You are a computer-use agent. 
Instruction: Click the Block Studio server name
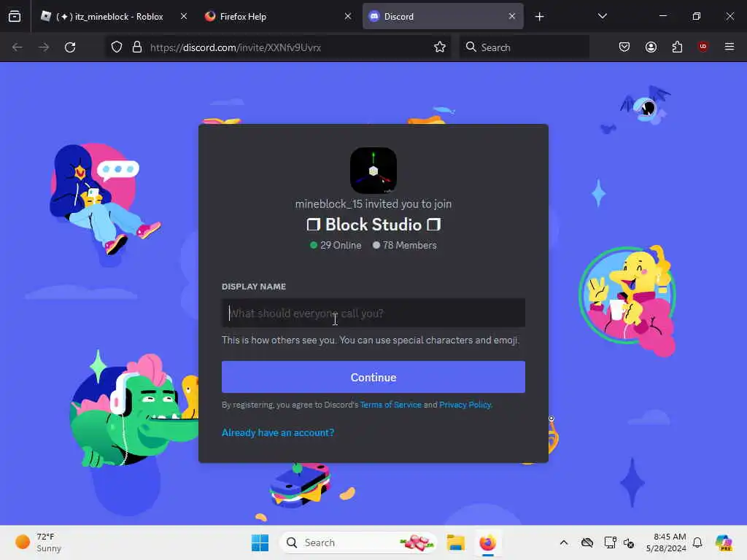pos(373,225)
